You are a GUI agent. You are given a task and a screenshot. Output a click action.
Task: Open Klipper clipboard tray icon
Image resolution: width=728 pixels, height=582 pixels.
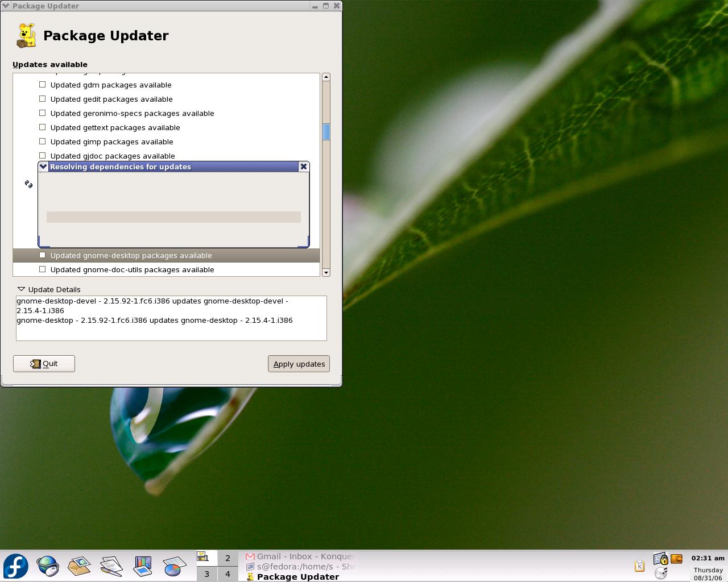coord(639,566)
